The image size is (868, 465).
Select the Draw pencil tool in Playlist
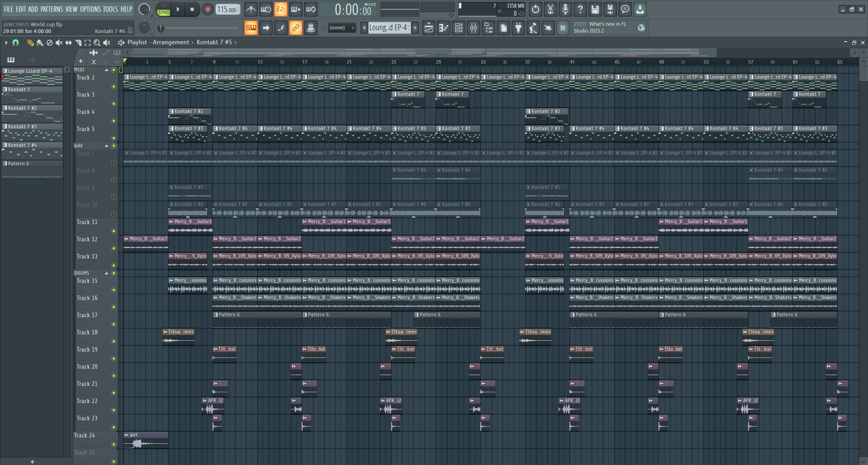pyautogui.click(x=30, y=42)
